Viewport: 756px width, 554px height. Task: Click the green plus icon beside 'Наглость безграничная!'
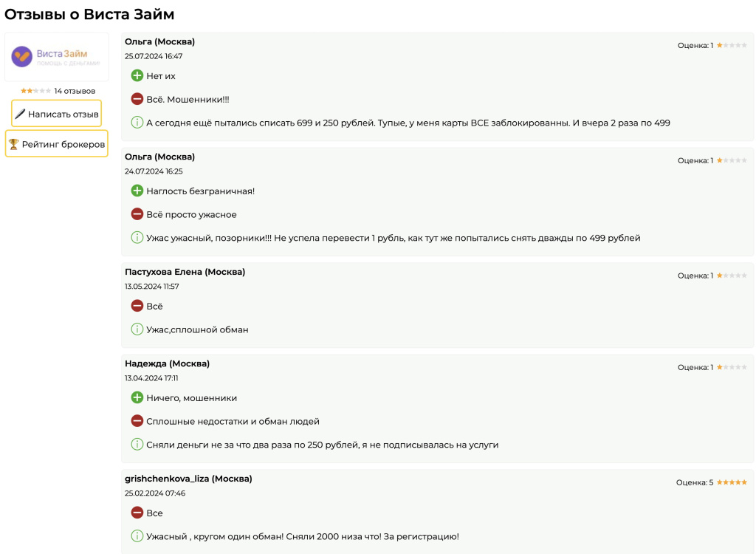(x=137, y=191)
